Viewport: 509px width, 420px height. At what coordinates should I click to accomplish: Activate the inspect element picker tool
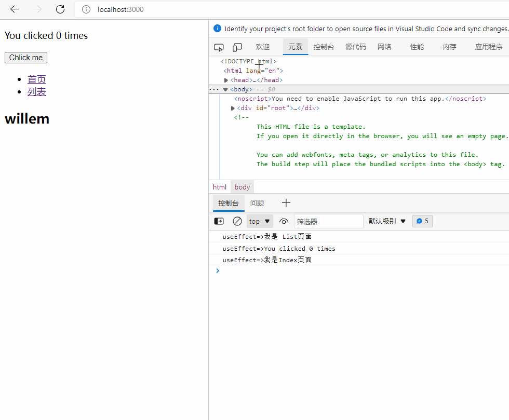pos(219,47)
